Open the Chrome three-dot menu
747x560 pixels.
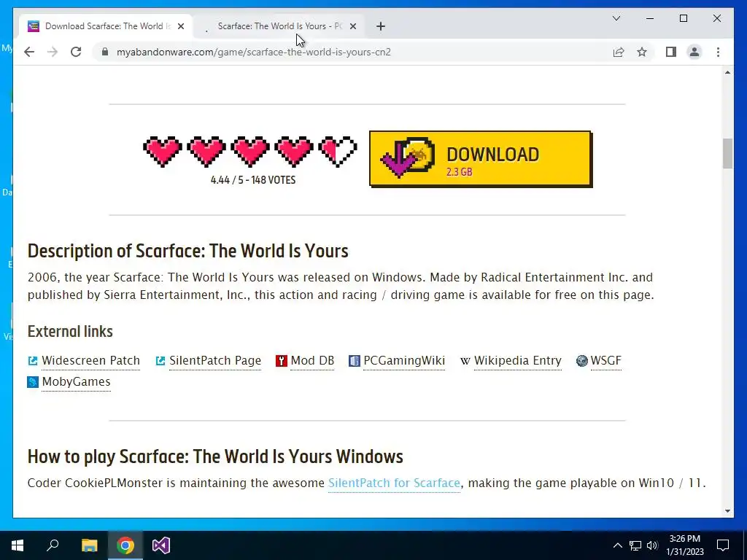click(718, 52)
